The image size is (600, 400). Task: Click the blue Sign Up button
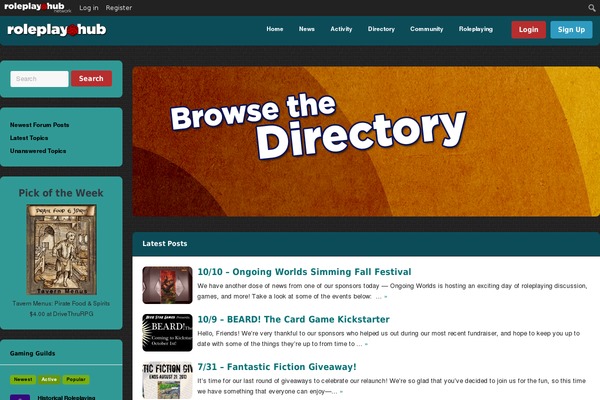click(x=571, y=29)
